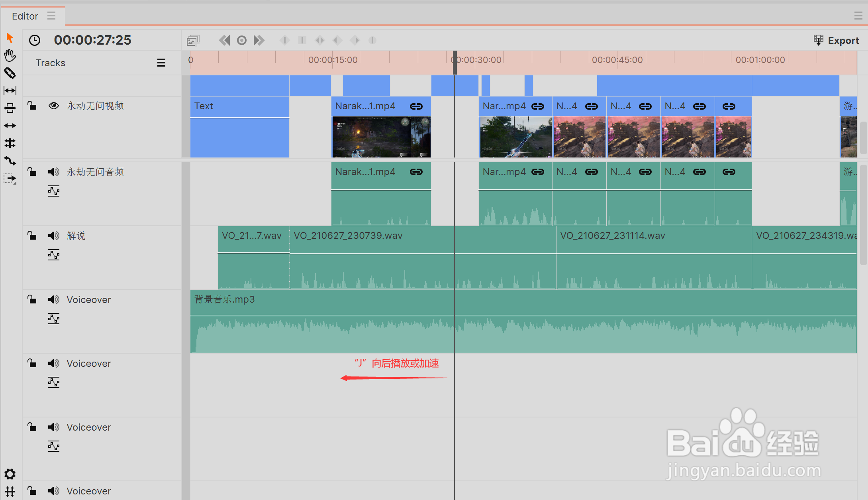Open the Editor panel menu
The image size is (868, 500).
click(x=51, y=16)
